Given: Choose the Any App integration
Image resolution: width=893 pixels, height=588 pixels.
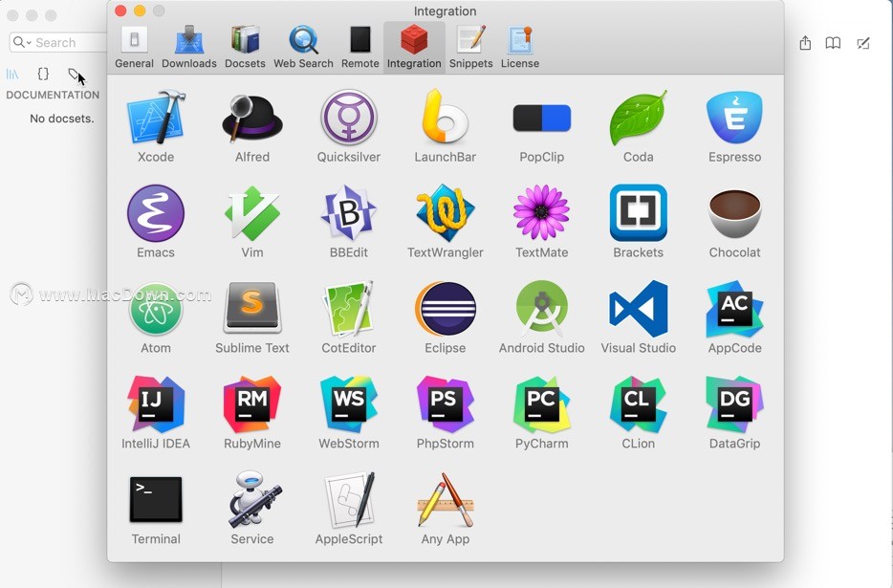Looking at the screenshot, I should (446, 500).
